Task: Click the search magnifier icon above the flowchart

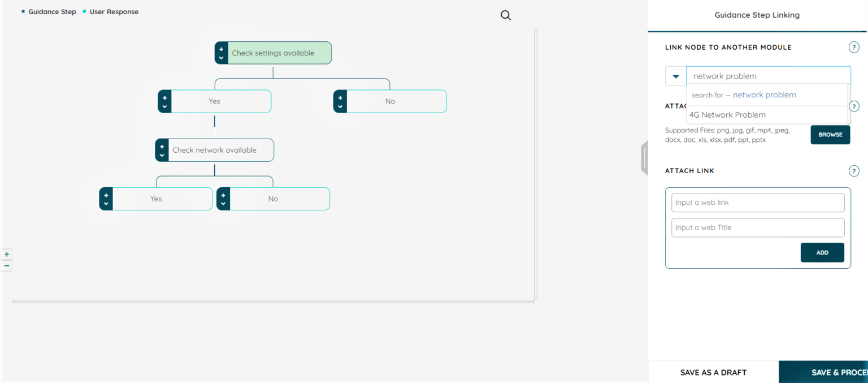Action: tap(505, 15)
